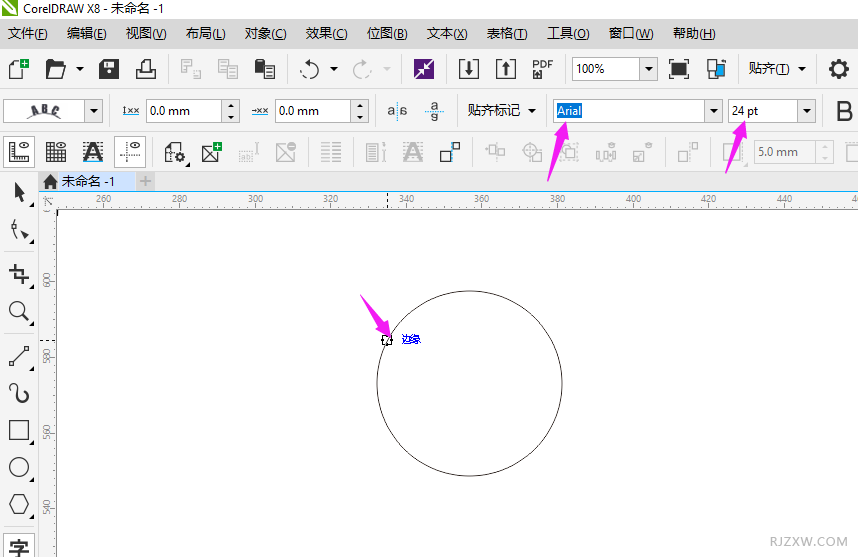Click the 贴齐标记 button

[501, 111]
